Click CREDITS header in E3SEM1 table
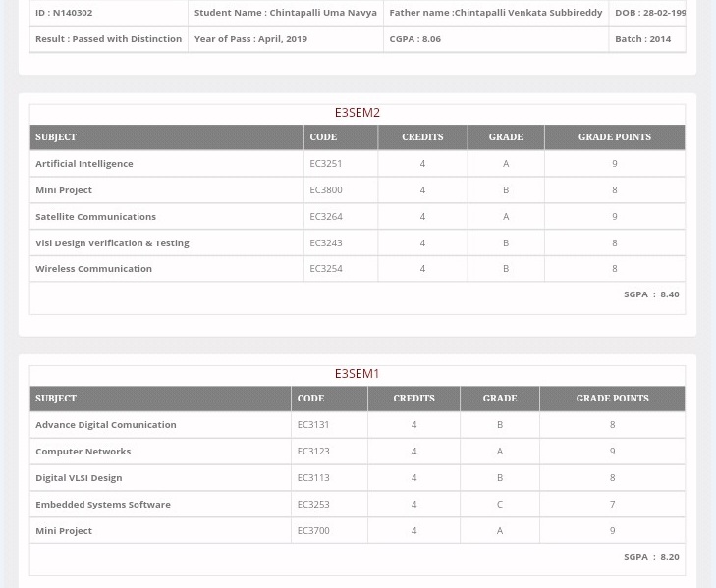The image size is (716, 588). click(x=413, y=399)
